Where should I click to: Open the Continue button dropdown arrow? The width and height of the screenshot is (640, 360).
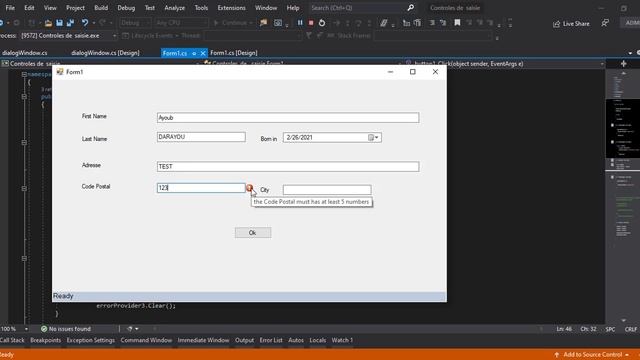tap(251, 23)
